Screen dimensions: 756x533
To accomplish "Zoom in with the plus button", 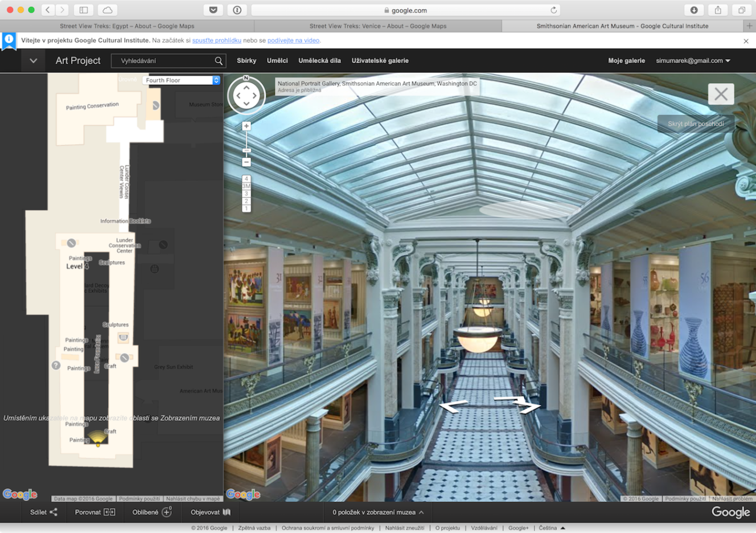I will [x=246, y=126].
